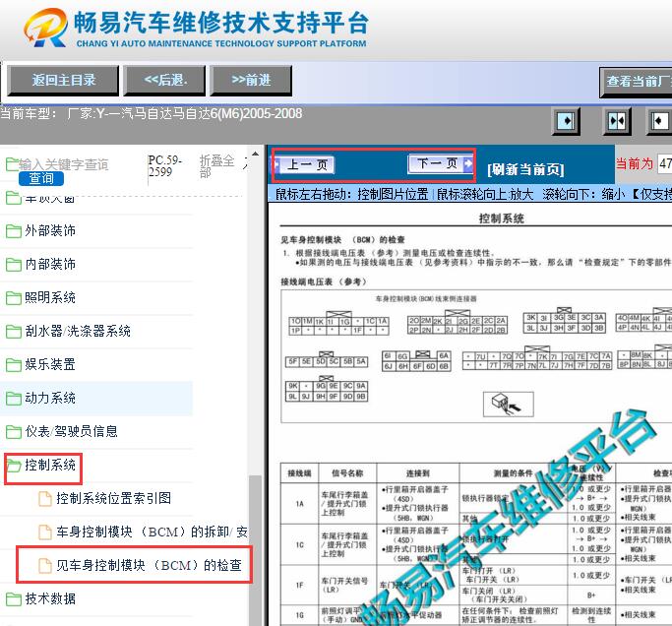Click terminal 1G table cell
This screenshot has width=672, height=626.
tap(299, 615)
